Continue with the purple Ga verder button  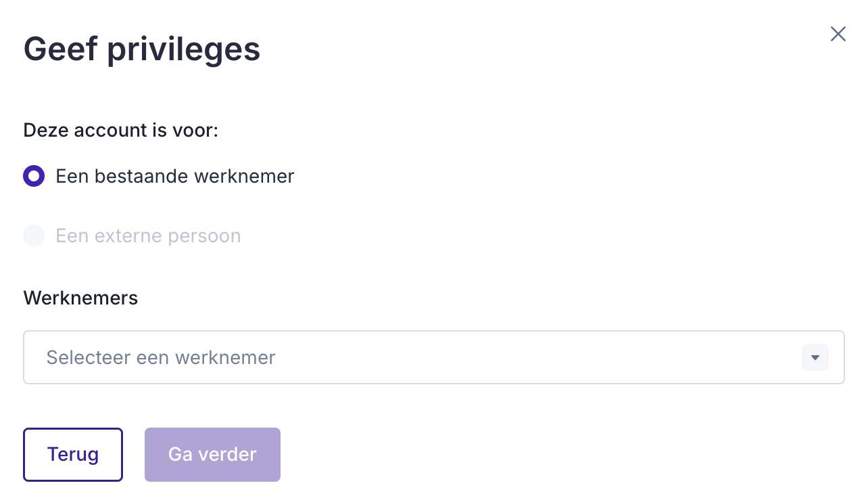point(212,455)
